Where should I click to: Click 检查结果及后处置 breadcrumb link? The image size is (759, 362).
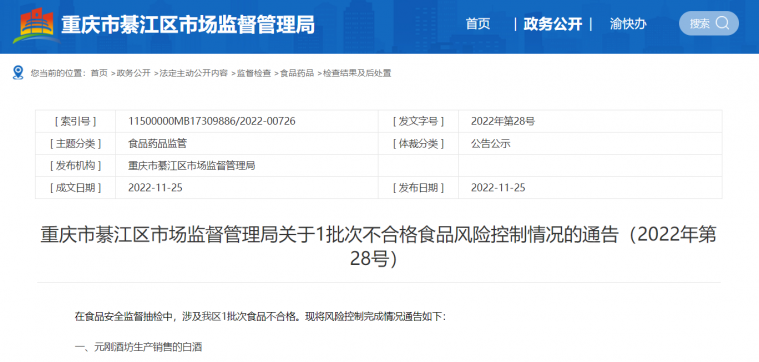pyautogui.click(x=357, y=73)
